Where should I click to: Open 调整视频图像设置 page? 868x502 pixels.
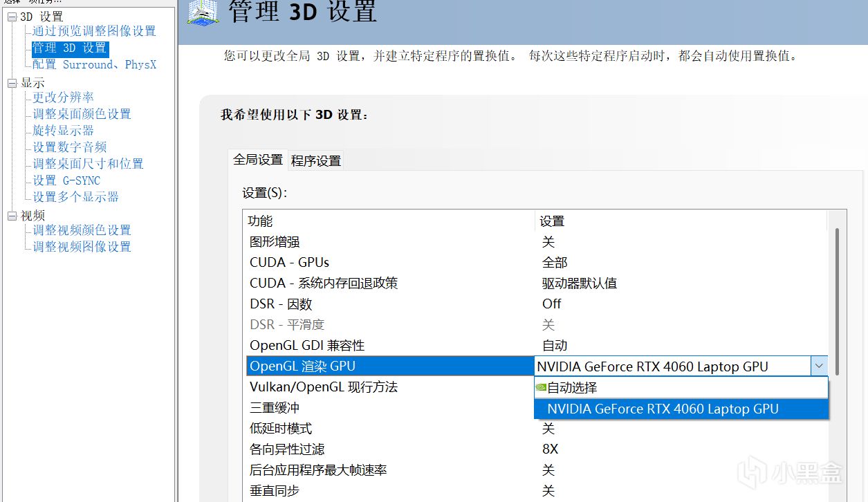82,247
